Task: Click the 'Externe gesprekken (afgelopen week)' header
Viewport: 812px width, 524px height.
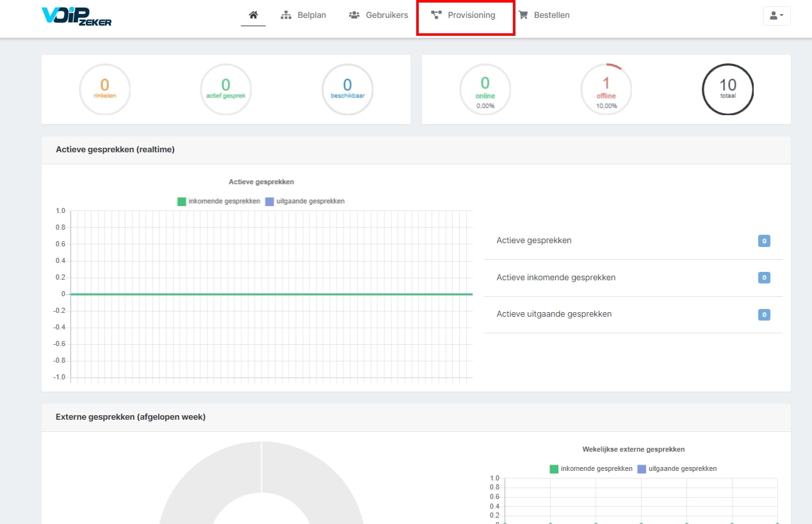Action: [x=416, y=417]
